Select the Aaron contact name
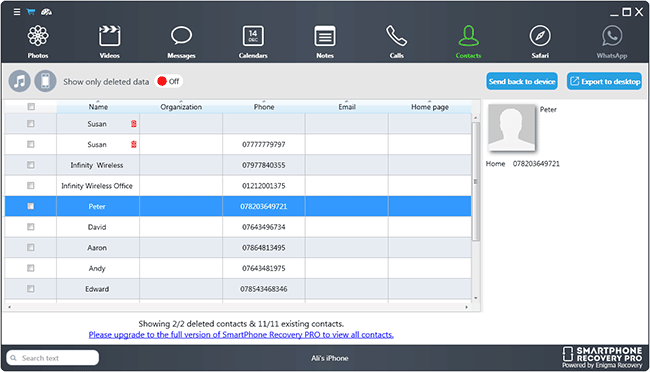The image size is (650, 372). [97, 248]
